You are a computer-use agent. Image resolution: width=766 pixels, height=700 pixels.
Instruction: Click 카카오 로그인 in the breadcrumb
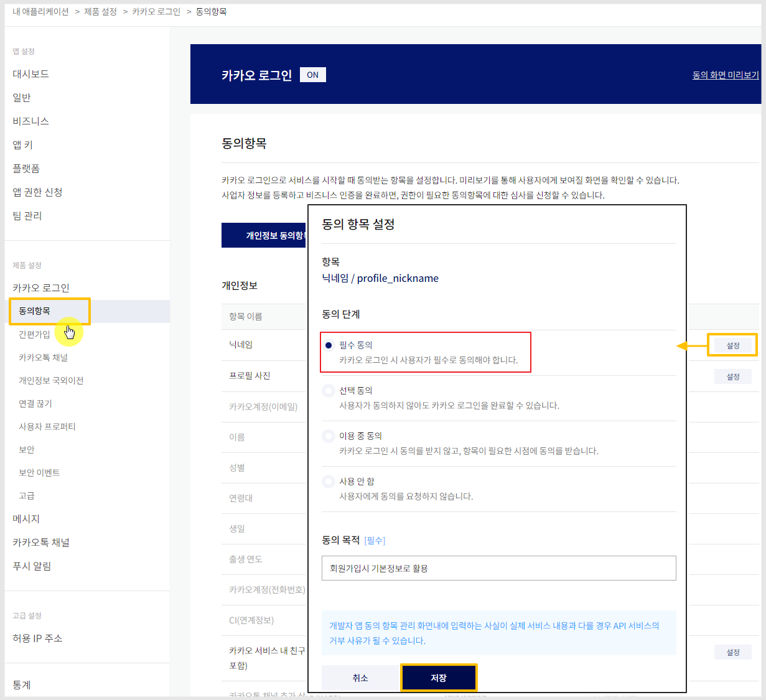pyautogui.click(x=156, y=12)
